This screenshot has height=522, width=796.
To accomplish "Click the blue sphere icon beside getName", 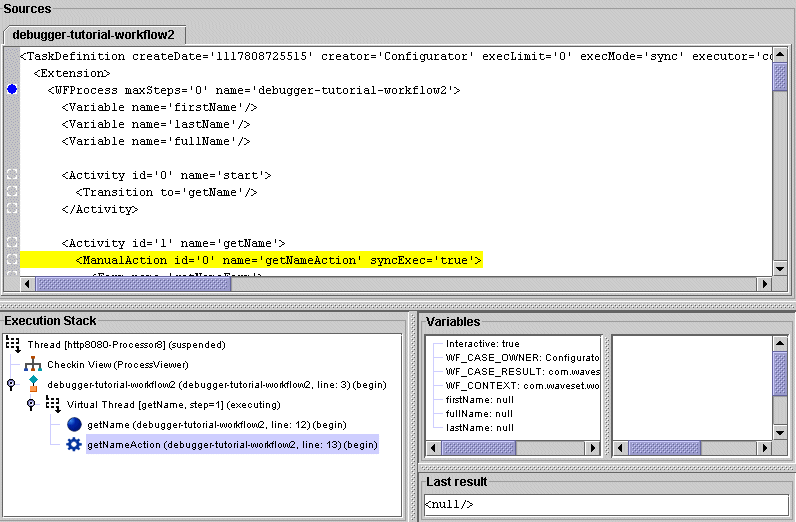I will 74,424.
